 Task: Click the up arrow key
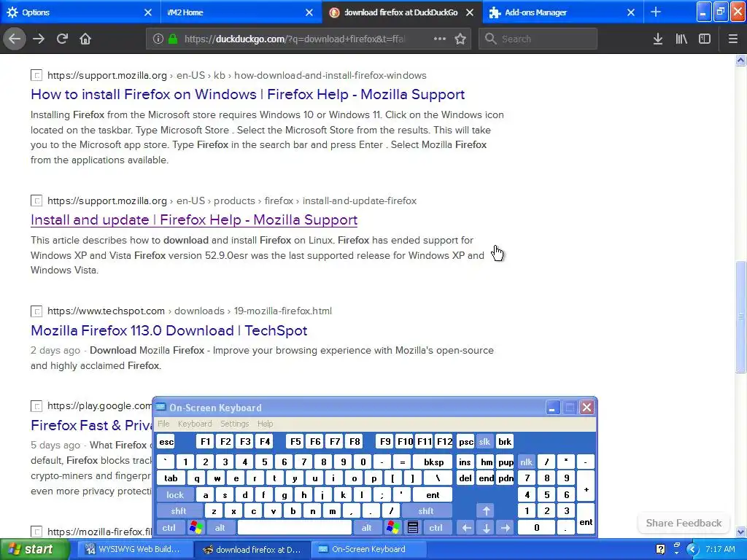click(x=486, y=511)
